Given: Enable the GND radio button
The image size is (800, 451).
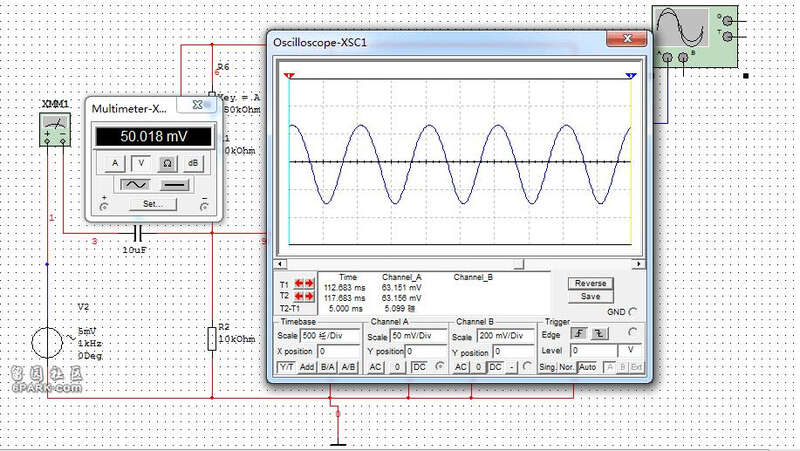Looking at the screenshot, I should point(632,311).
